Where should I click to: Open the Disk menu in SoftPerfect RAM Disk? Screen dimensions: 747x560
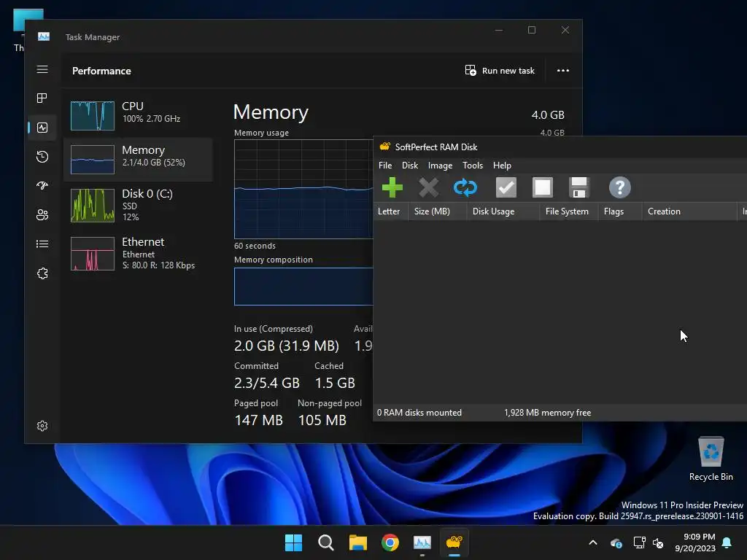[410, 166]
